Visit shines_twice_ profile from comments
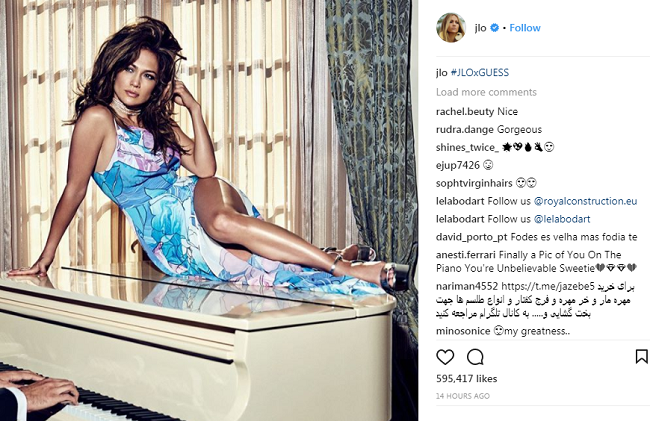This screenshot has width=650, height=421. point(467,147)
